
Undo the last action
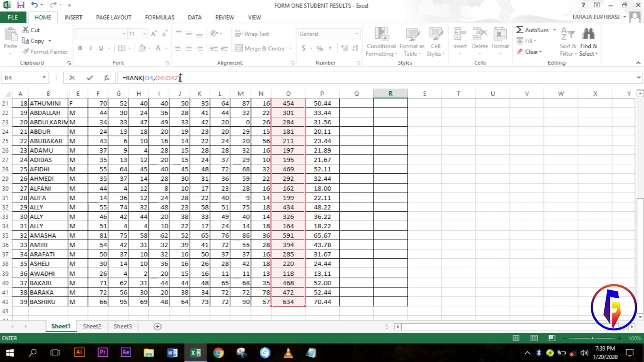coord(34,5)
